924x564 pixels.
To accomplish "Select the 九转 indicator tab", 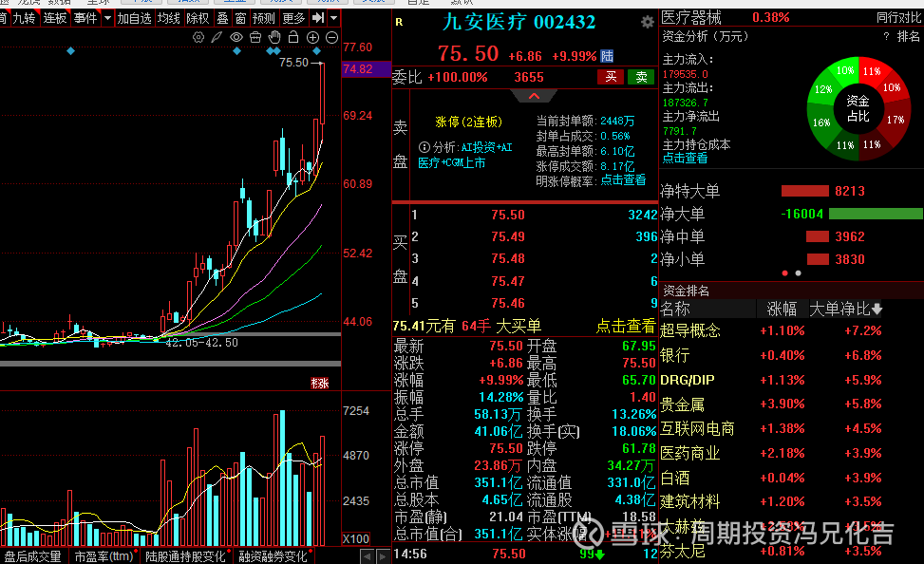I will click(x=24, y=18).
